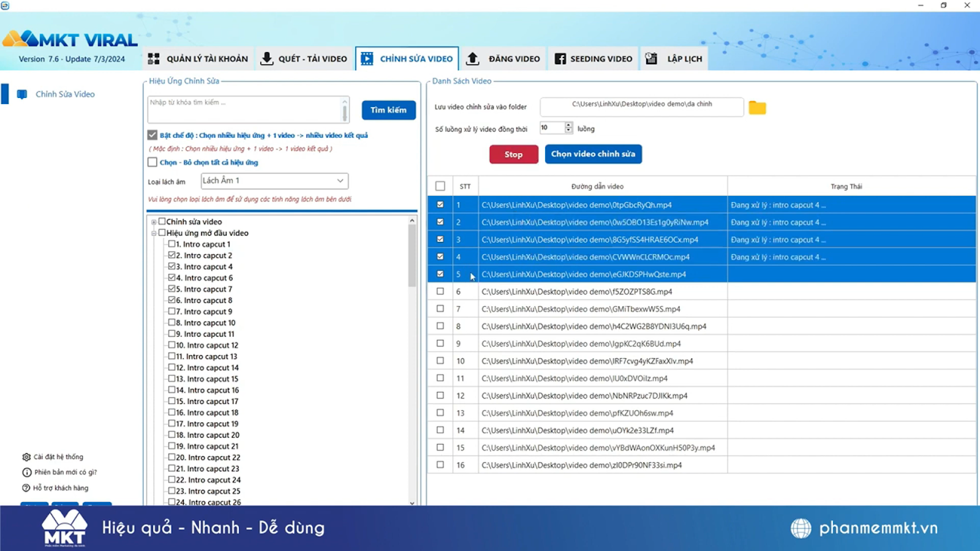Uncheck 4. Intro capcut 6

pyautogui.click(x=172, y=277)
